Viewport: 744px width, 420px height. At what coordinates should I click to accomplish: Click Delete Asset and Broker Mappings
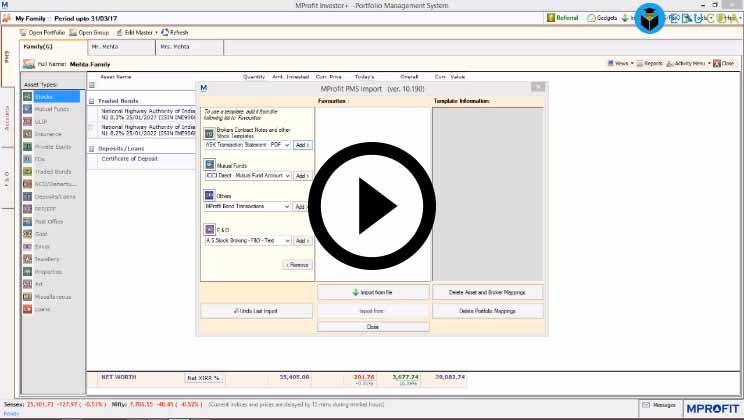[x=487, y=292]
